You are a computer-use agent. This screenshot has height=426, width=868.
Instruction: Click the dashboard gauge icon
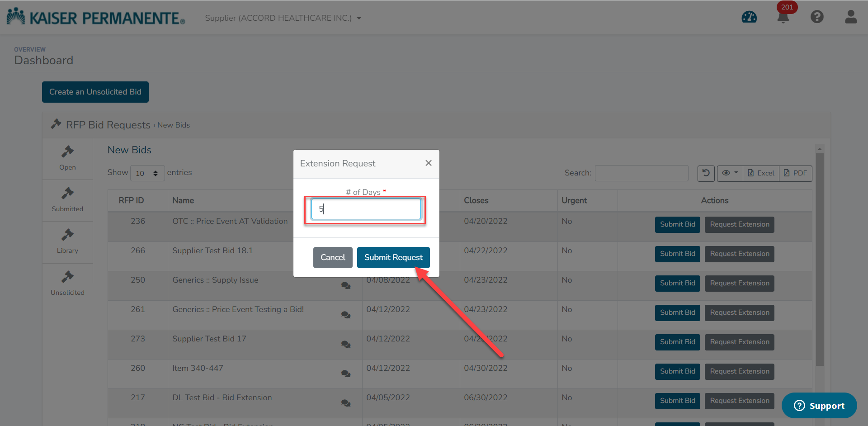coord(749,17)
